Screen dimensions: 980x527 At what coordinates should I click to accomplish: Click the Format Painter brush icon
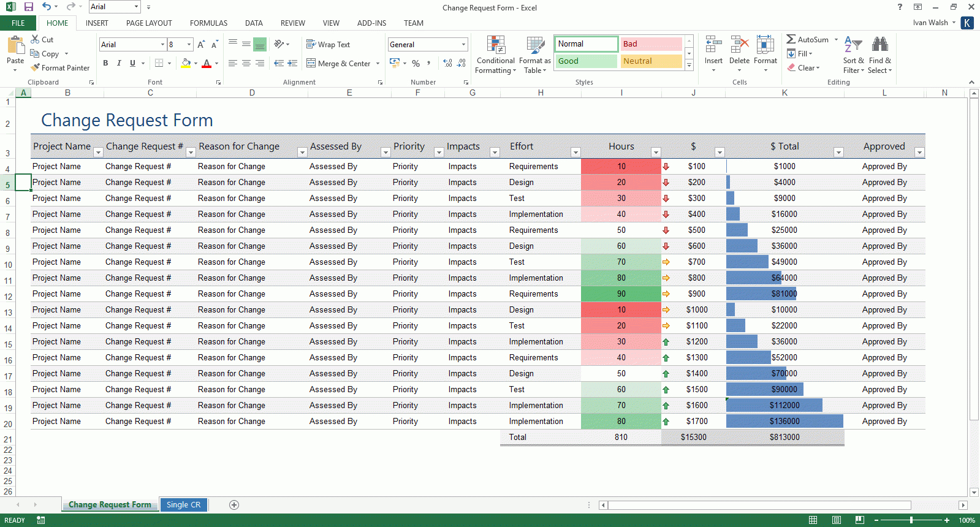(x=36, y=67)
